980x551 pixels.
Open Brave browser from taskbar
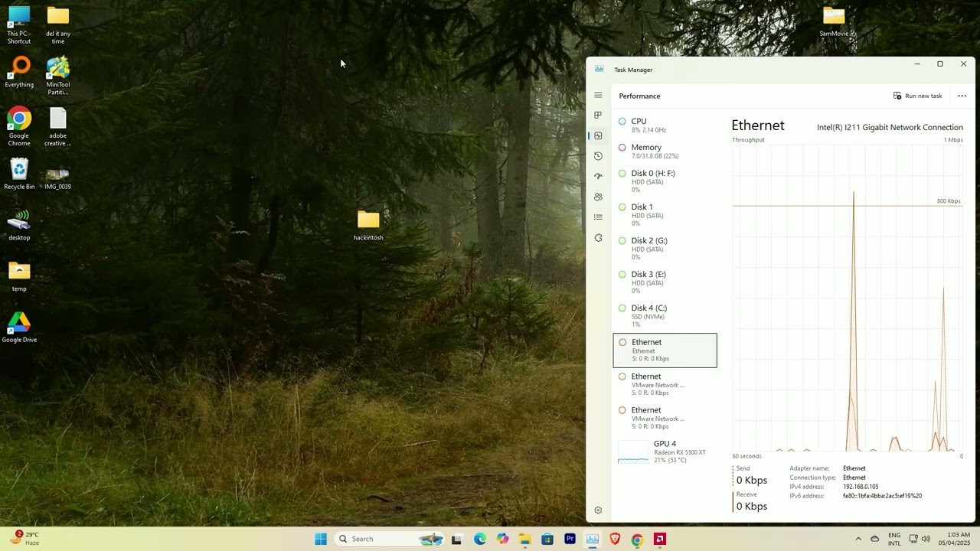pyautogui.click(x=615, y=539)
